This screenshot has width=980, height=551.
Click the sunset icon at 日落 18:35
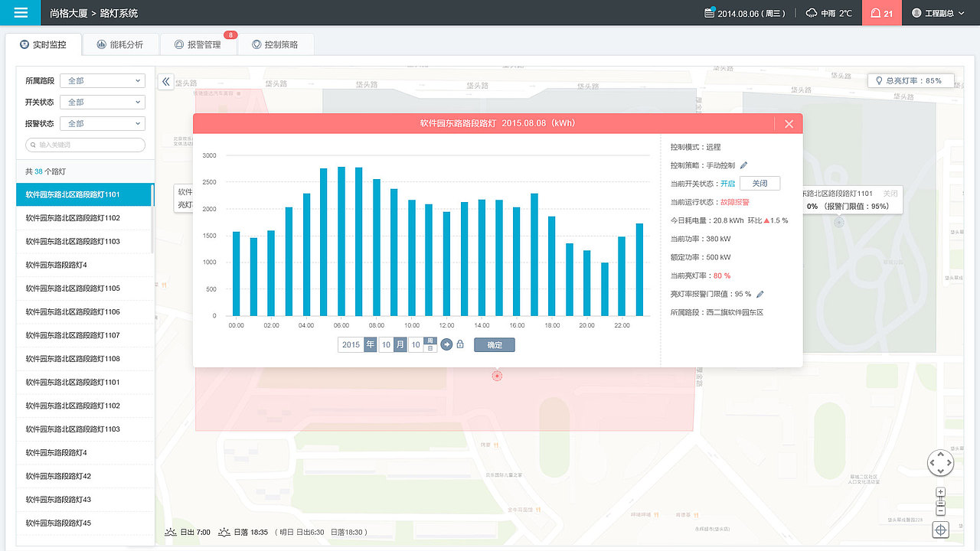[224, 532]
